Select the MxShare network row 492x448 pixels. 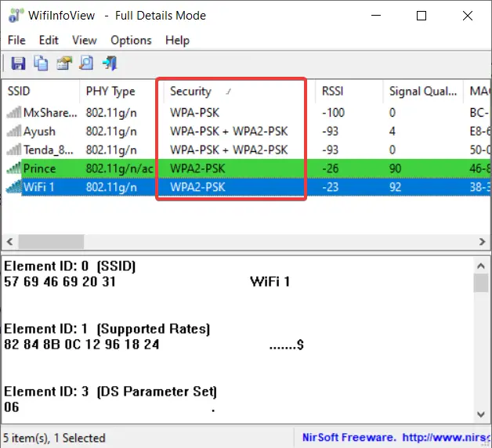pyautogui.click(x=247, y=112)
